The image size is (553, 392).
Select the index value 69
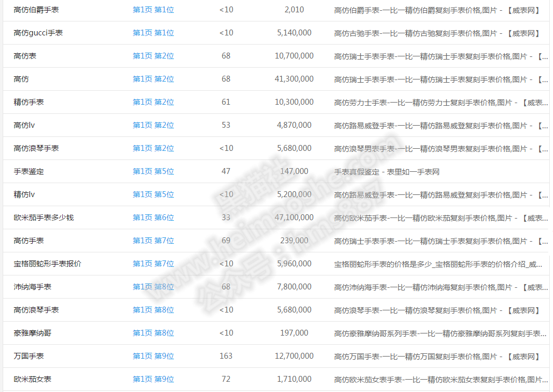click(226, 241)
